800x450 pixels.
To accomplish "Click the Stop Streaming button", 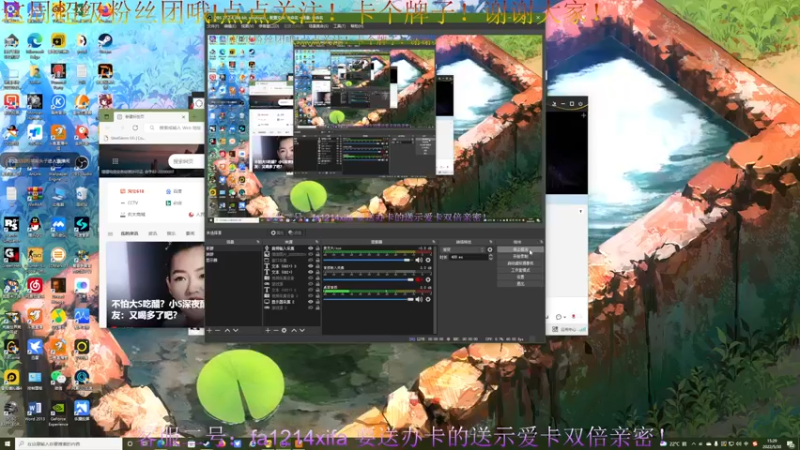I will [x=520, y=249].
